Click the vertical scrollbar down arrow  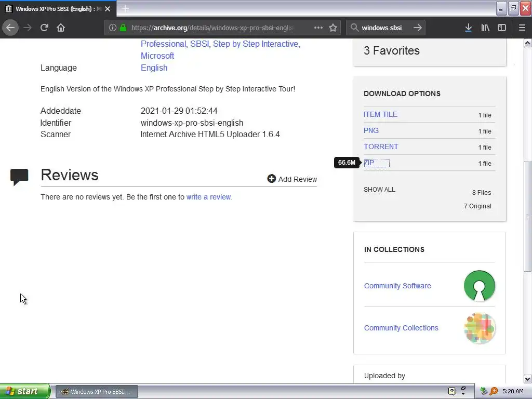click(528, 379)
